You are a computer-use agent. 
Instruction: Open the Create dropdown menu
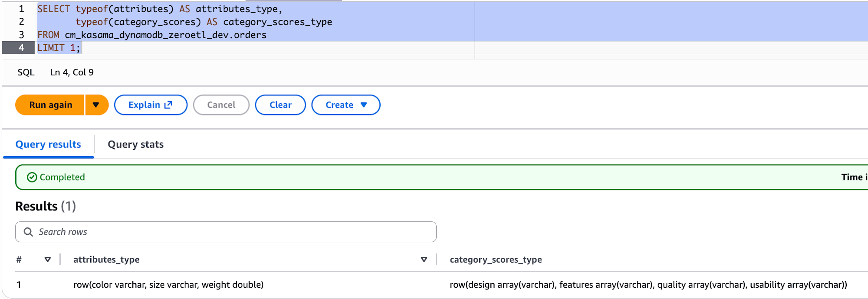(346, 105)
